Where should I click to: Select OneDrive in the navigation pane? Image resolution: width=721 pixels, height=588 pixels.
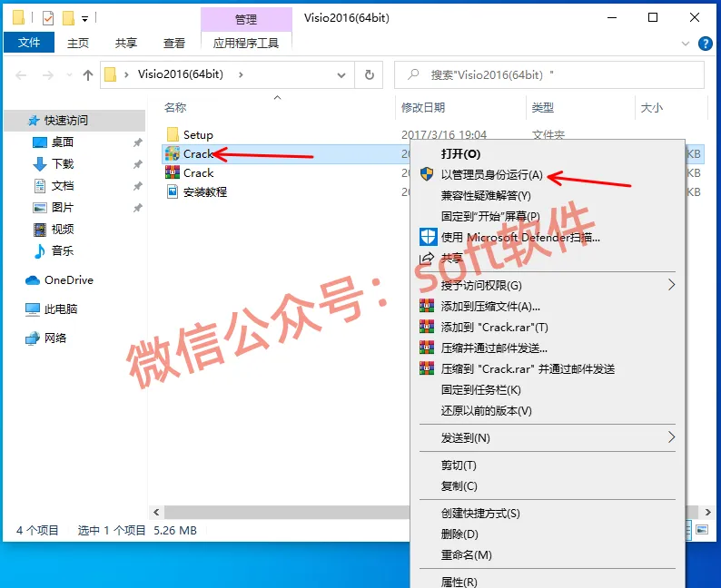point(68,280)
